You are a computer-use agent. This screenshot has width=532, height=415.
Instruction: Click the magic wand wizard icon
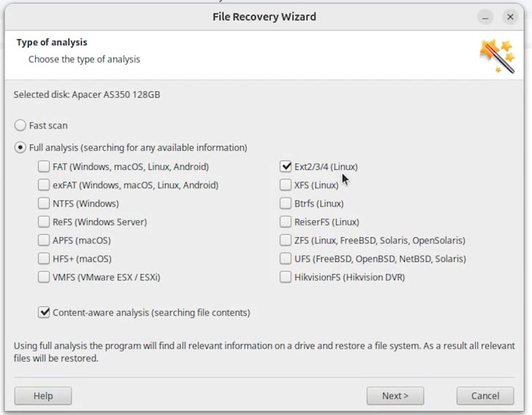(x=497, y=56)
